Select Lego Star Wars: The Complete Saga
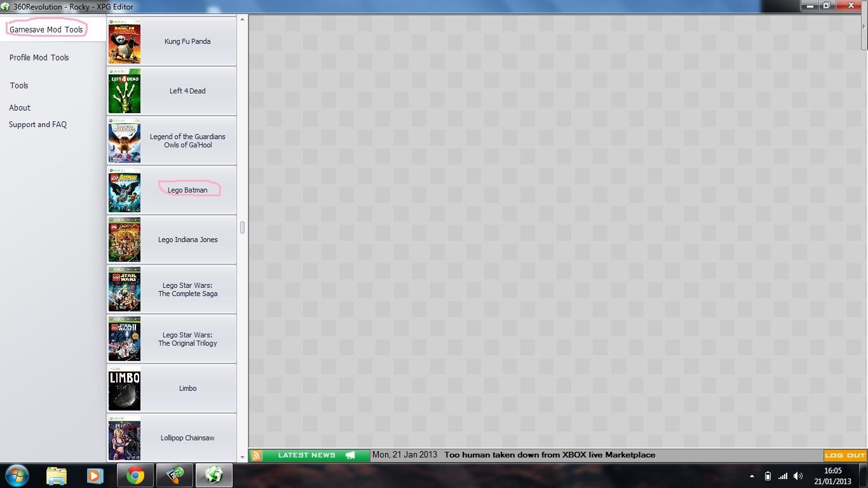868x488 pixels. point(187,290)
